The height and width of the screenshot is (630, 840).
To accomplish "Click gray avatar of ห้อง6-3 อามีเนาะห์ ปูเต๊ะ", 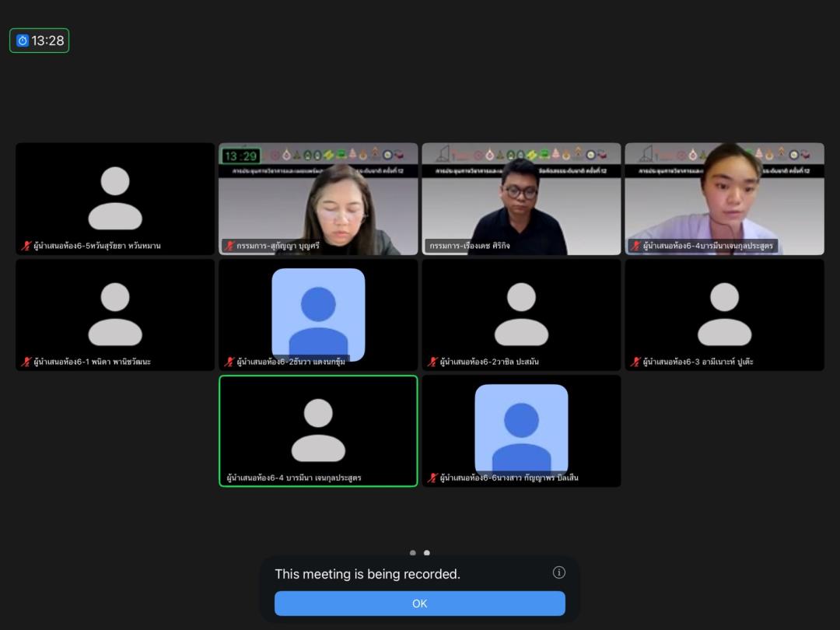I will pyautogui.click(x=724, y=313).
